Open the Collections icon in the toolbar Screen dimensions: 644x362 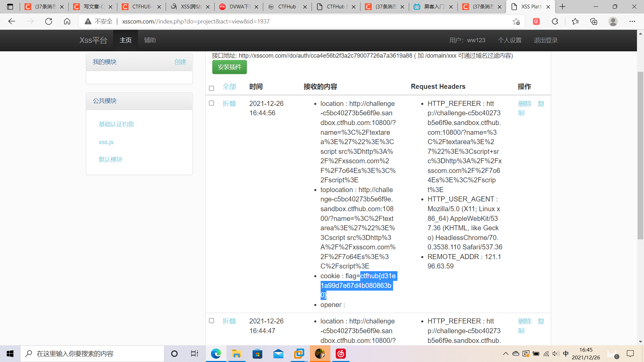click(594, 21)
